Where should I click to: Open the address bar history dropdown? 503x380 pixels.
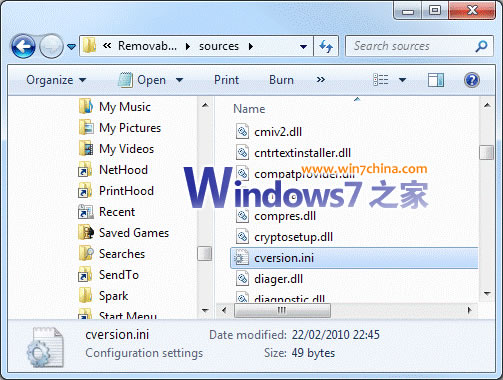coord(303,47)
